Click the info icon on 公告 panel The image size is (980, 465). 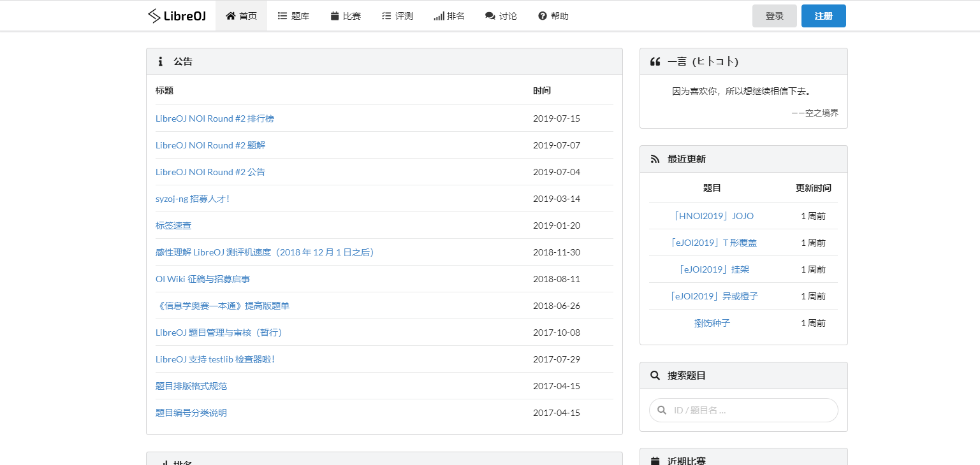pos(160,61)
